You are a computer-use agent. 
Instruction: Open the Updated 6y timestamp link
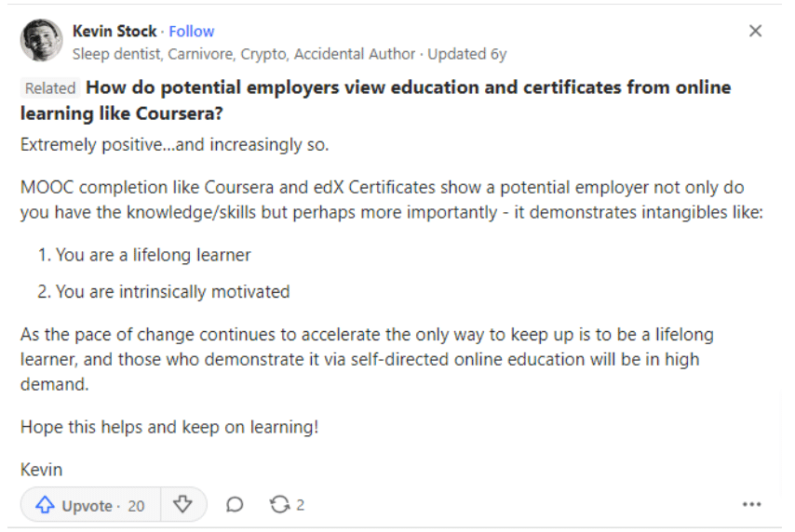pos(467,54)
